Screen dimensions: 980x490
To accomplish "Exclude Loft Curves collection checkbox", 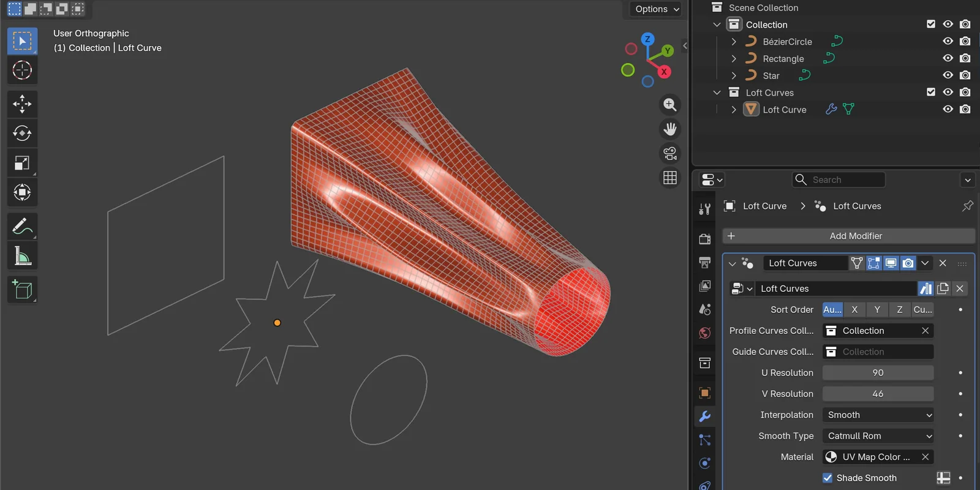I will point(931,92).
